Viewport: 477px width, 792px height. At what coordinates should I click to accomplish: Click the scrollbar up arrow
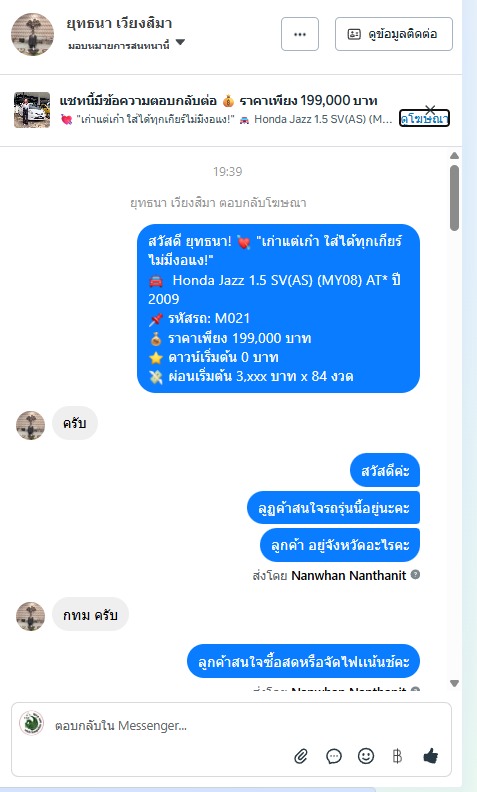(454, 156)
